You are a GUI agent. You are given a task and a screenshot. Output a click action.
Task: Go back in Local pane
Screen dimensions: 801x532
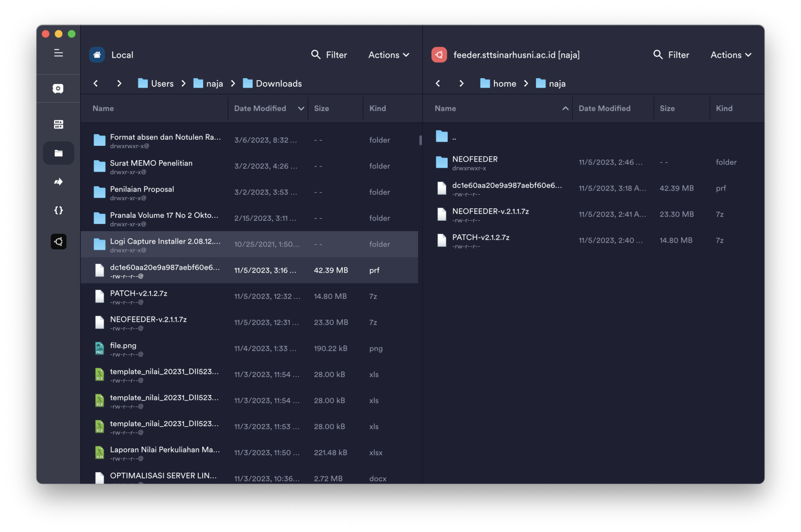[x=96, y=83]
